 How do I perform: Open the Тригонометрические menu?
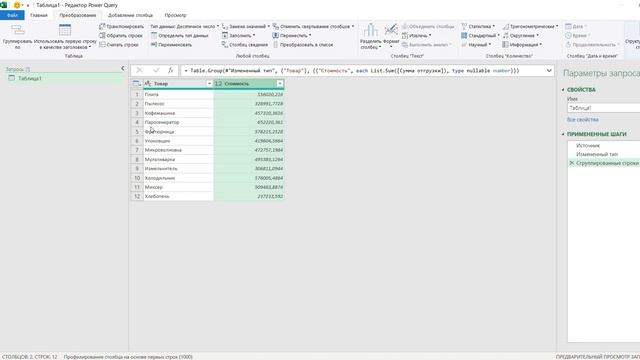(530, 26)
